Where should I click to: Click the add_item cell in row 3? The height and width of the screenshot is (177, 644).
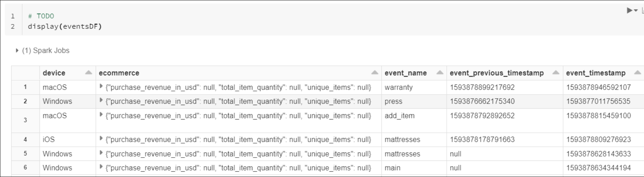coord(399,116)
